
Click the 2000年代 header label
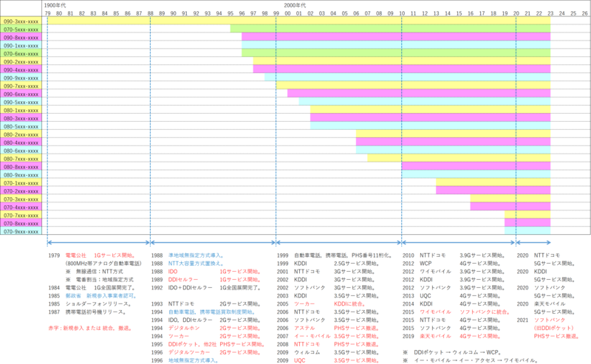pos(295,5)
